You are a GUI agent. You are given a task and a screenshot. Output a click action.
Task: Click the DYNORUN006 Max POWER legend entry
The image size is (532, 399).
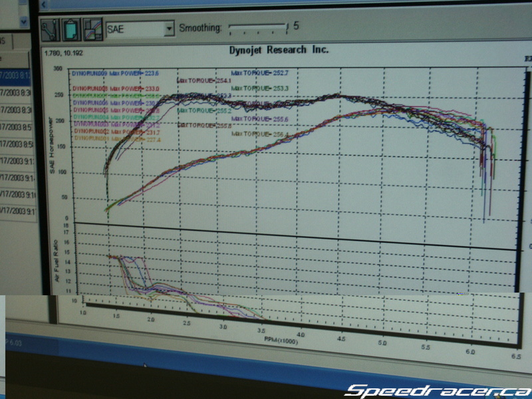(114, 103)
